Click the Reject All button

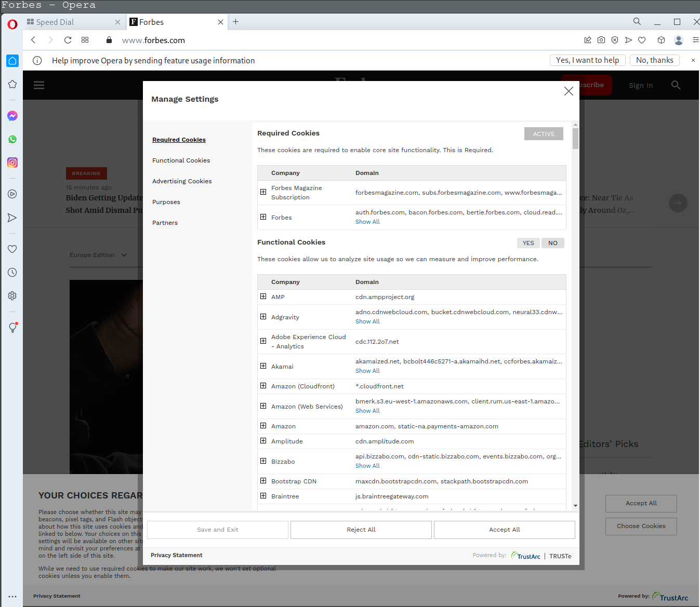point(361,530)
